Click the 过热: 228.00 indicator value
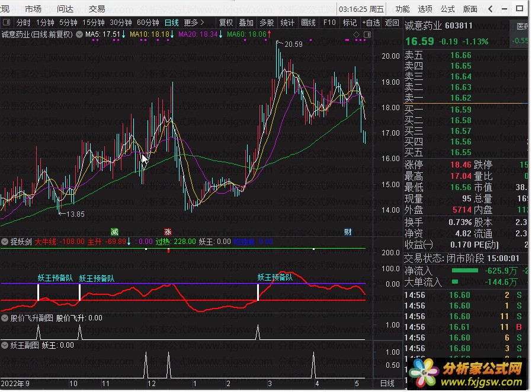532x392 pixels. [176, 242]
